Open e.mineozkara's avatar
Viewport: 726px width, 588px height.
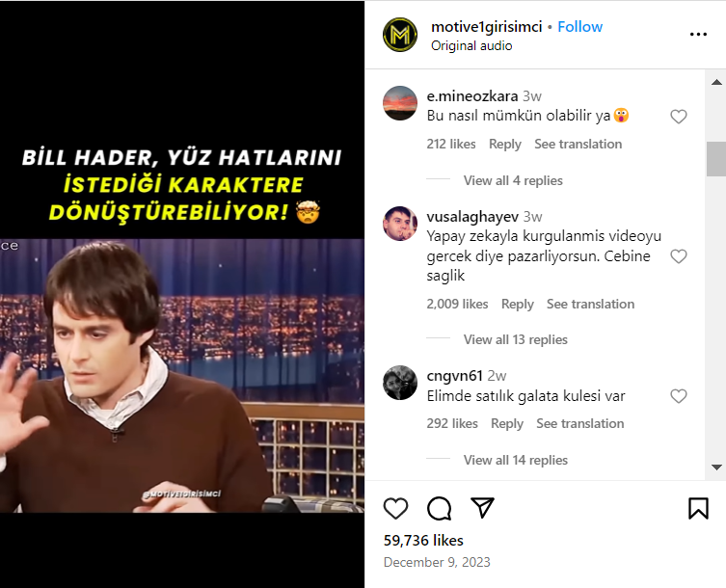tap(400, 103)
